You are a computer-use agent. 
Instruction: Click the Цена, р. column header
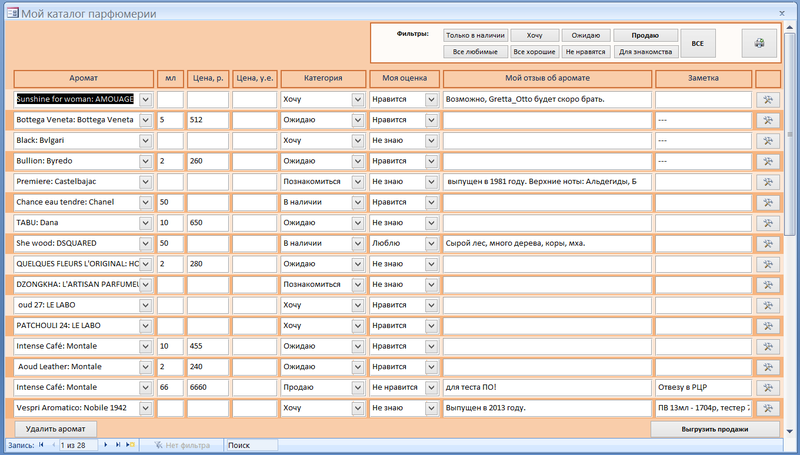coord(208,79)
